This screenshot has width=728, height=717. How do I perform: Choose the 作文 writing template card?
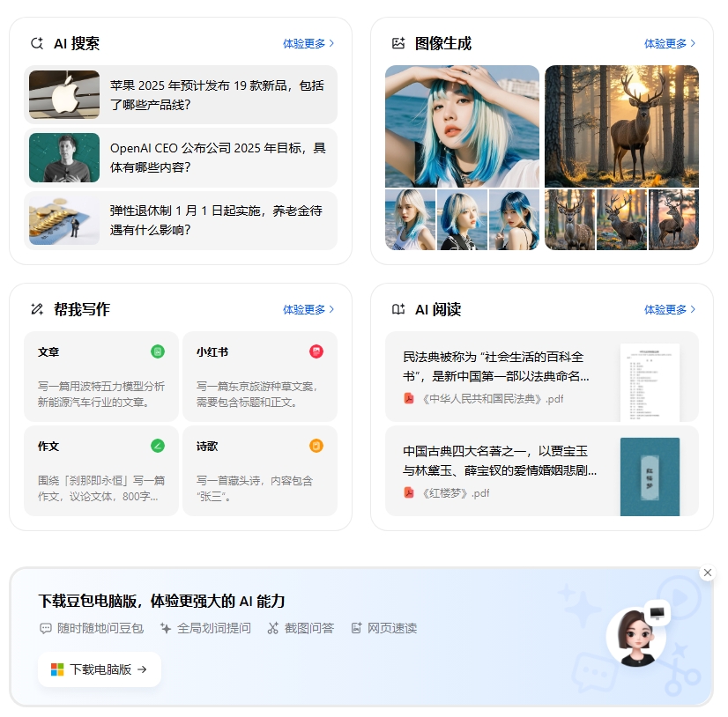(x=101, y=470)
